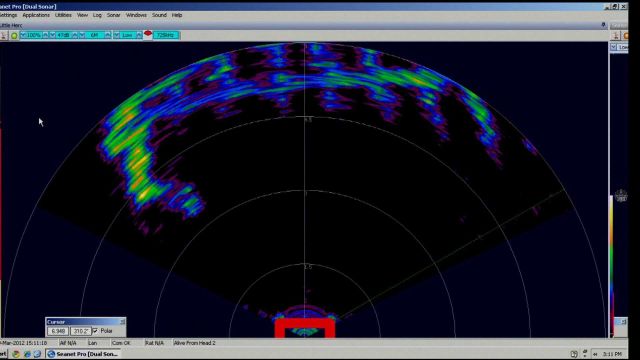Click the Com OK status entry

pos(121,343)
